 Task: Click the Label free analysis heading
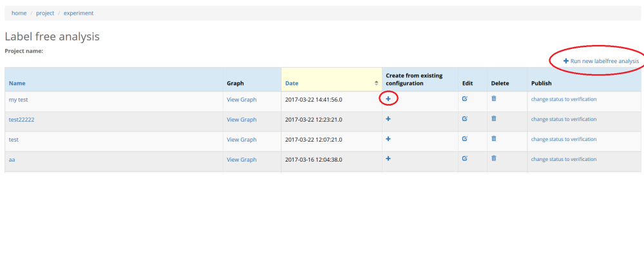[52, 37]
